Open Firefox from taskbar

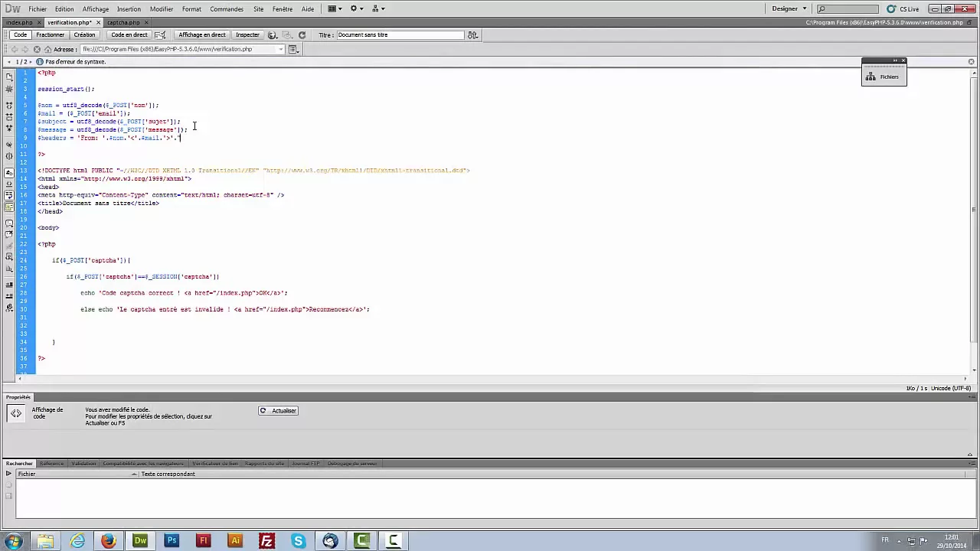(109, 541)
